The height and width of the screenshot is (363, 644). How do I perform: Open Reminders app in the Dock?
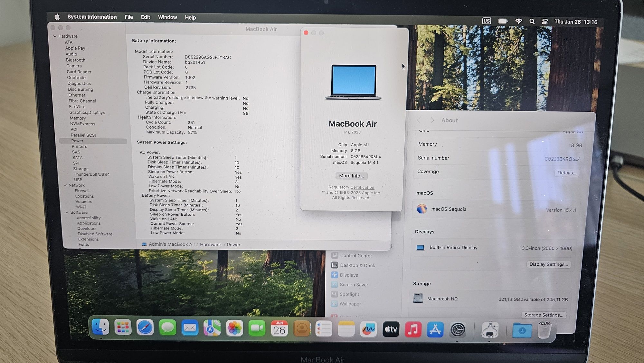[x=324, y=329]
